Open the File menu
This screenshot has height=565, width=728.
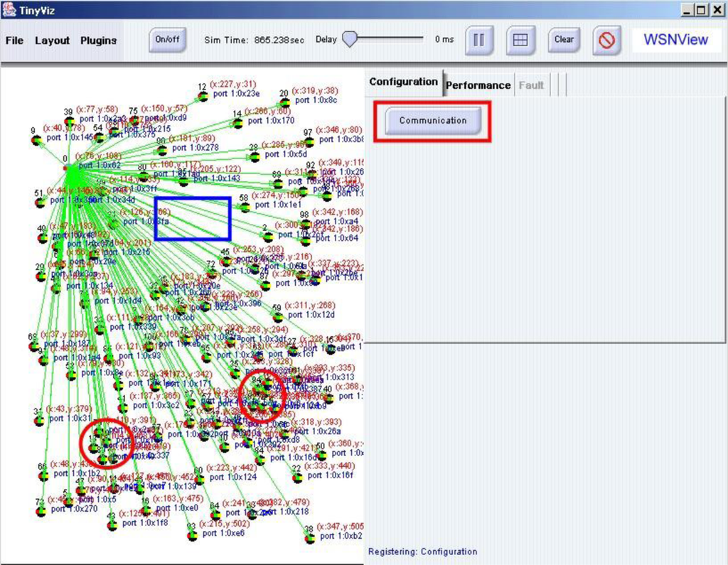14,41
